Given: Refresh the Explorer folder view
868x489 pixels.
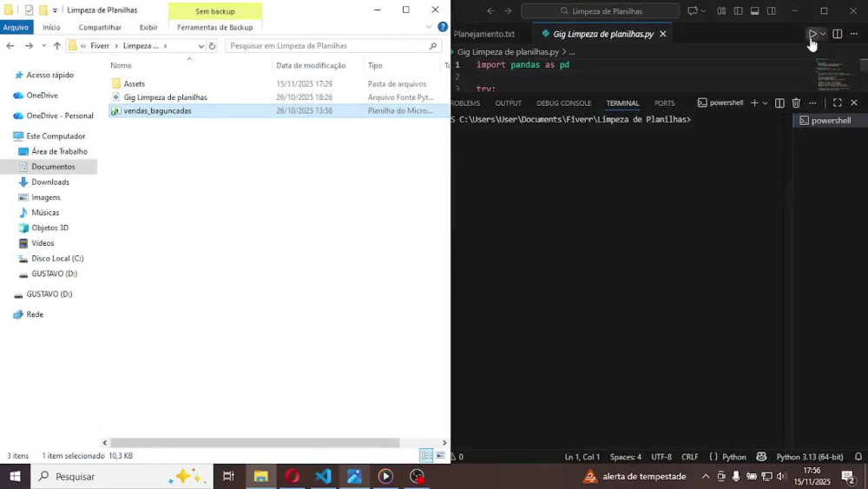Looking at the screenshot, I should [212, 46].
